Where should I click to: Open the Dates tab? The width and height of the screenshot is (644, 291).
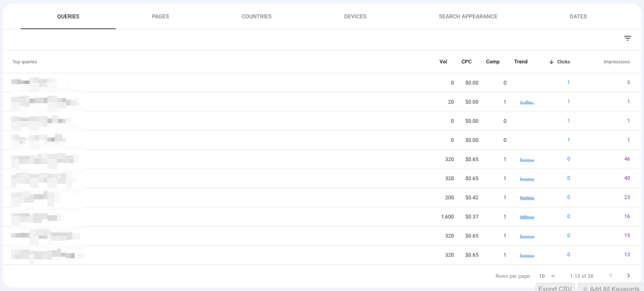click(x=578, y=17)
